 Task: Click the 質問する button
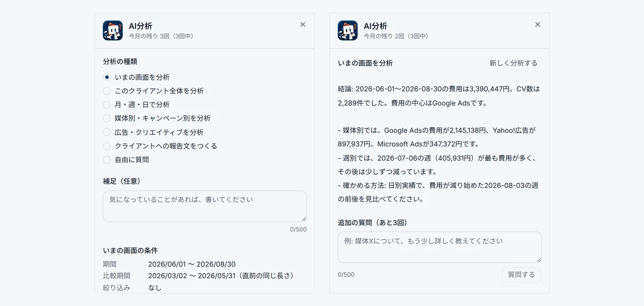click(x=521, y=275)
